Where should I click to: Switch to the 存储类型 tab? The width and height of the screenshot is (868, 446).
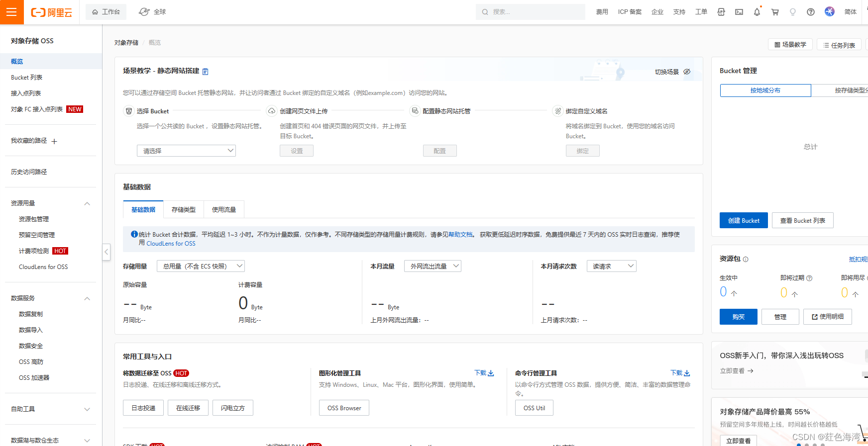(x=184, y=209)
